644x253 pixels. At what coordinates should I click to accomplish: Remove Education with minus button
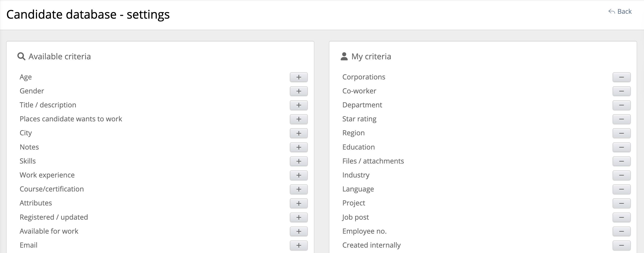coord(621,147)
